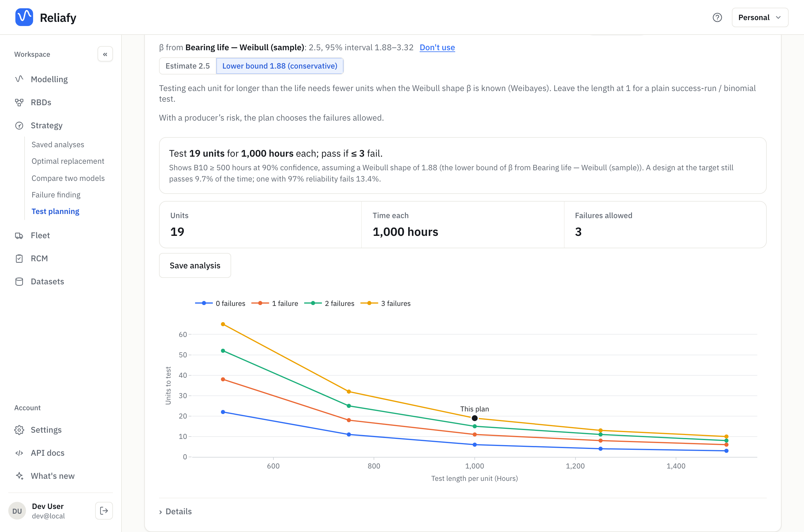Image resolution: width=804 pixels, height=532 pixels.
Task: Click the Failures allowed value 3
Action: pyautogui.click(x=578, y=232)
